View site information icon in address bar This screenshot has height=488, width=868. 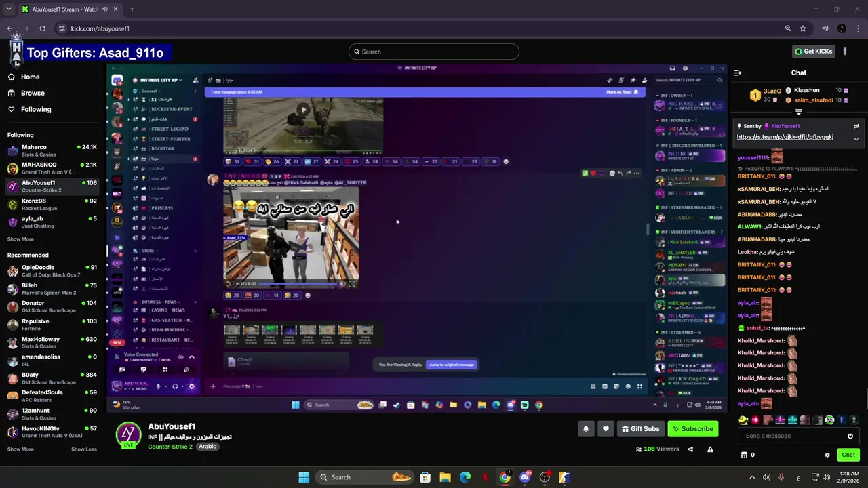click(x=62, y=28)
